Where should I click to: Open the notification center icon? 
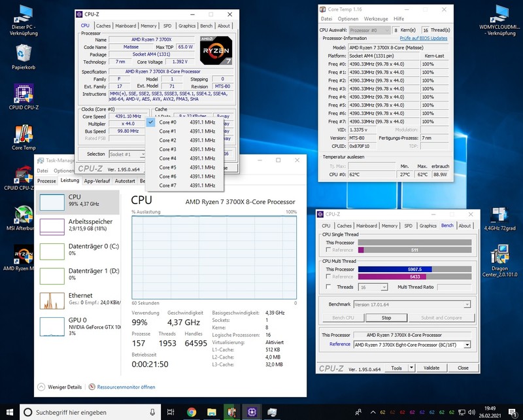(x=512, y=412)
